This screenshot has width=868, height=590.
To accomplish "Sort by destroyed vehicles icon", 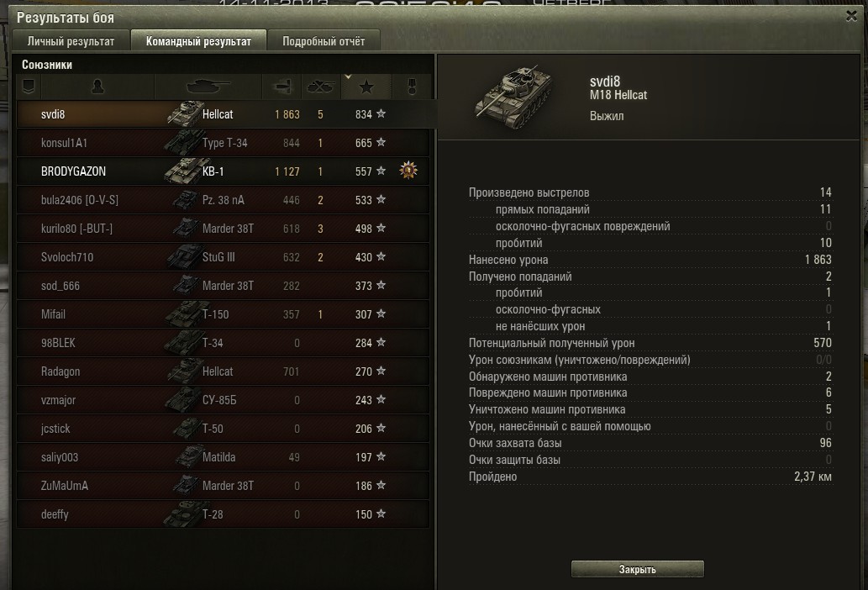I will (x=321, y=87).
